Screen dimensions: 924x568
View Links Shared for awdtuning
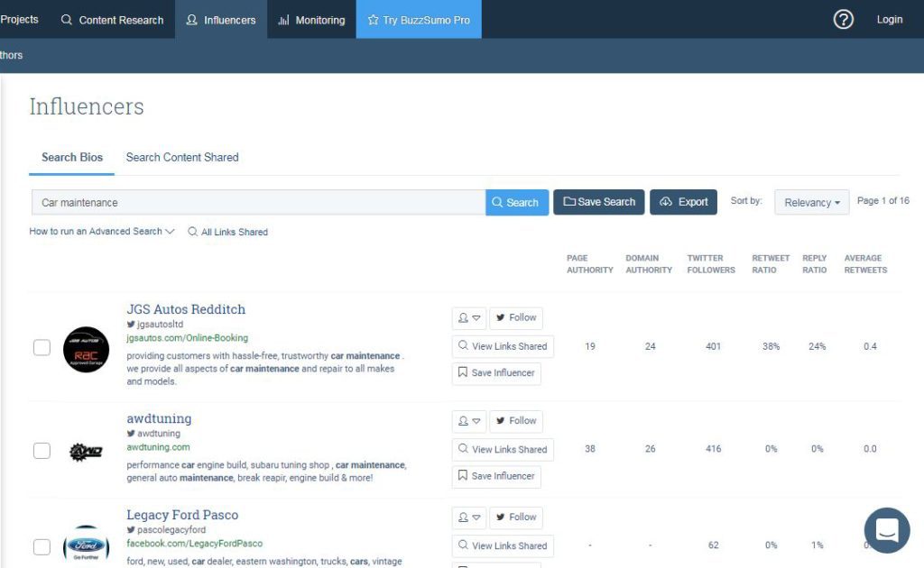503,449
